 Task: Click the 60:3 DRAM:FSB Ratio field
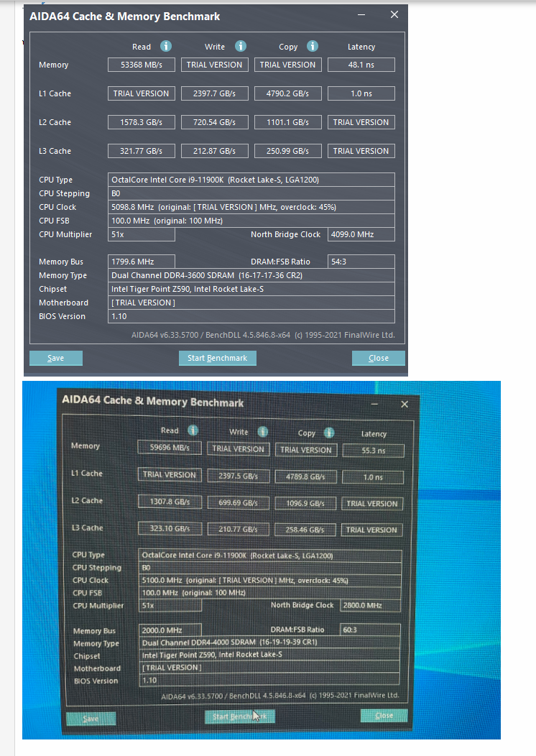click(370, 630)
